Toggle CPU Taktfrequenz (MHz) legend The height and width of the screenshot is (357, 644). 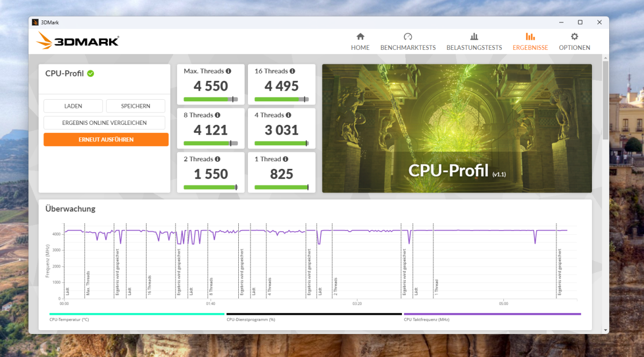tap(492, 316)
